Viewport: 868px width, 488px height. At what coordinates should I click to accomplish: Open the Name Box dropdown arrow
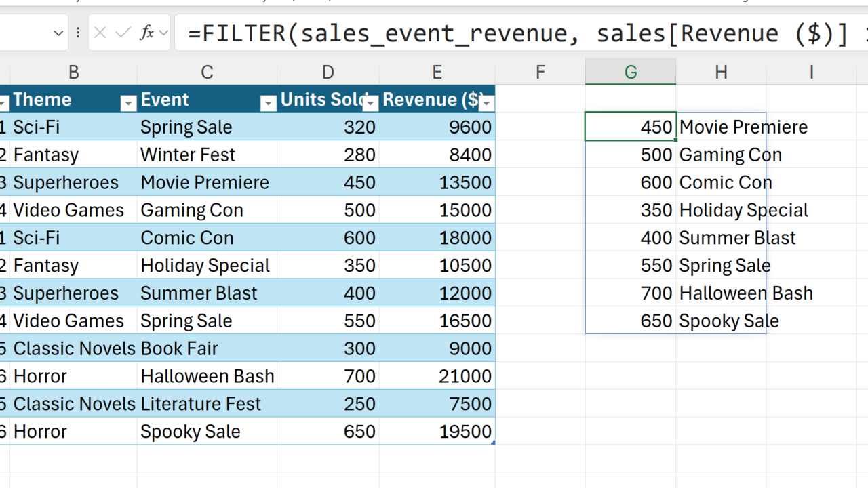[x=58, y=33]
